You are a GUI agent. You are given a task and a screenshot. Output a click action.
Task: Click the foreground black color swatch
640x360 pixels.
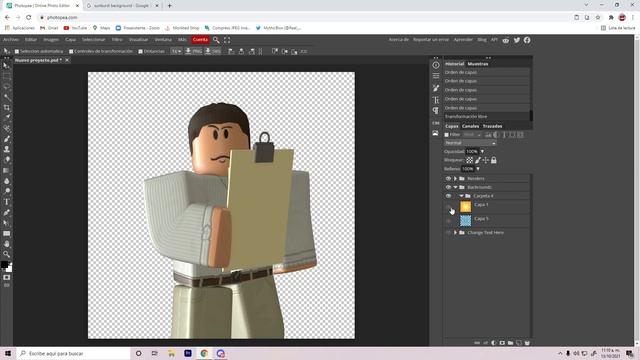click(x=4, y=265)
